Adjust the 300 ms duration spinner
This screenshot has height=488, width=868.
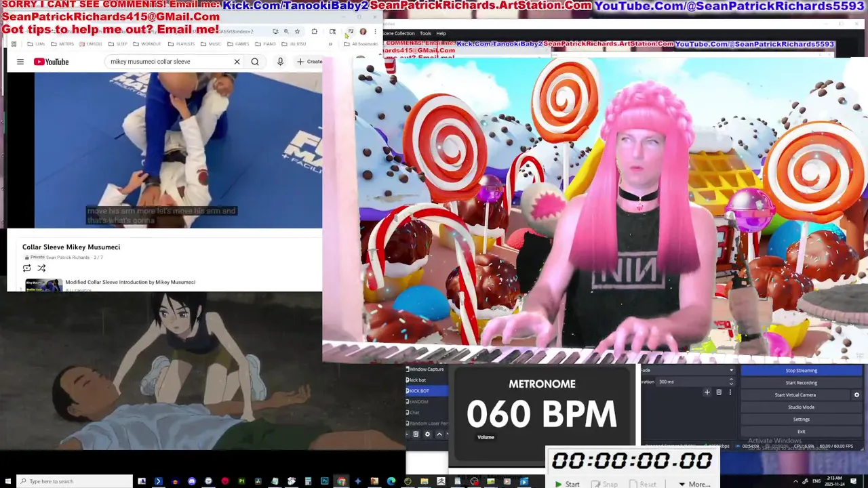pyautogui.click(x=730, y=382)
